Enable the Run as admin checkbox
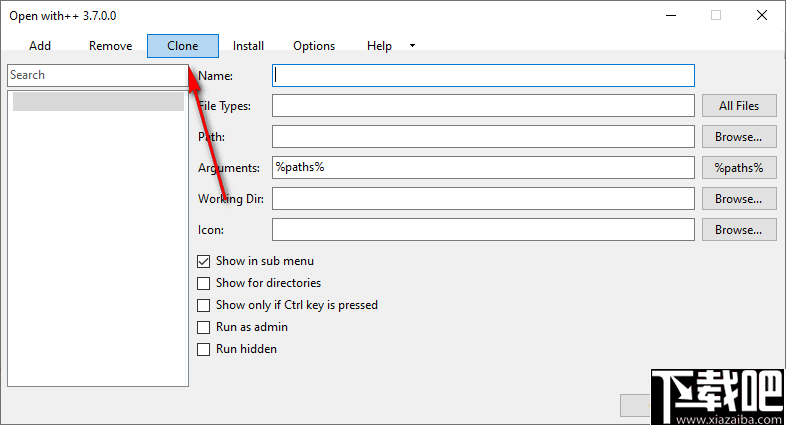 pos(204,327)
